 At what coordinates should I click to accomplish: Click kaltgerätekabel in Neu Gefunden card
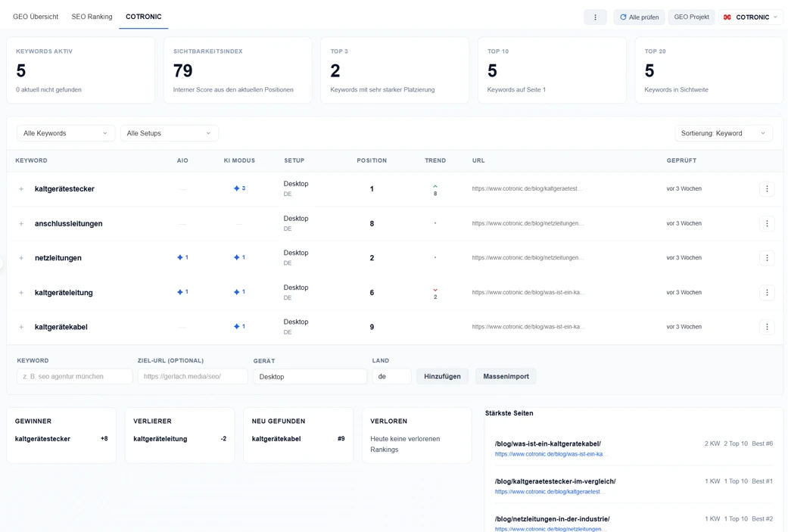[276, 439]
